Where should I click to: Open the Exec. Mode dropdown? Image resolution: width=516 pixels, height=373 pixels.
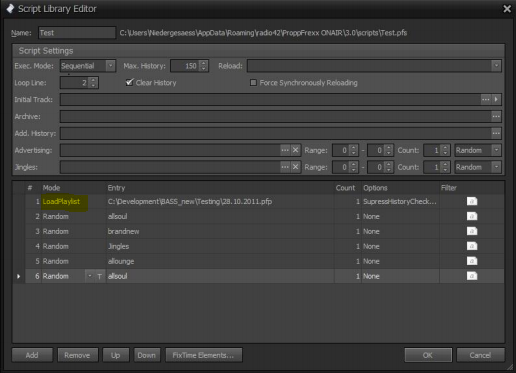(110, 66)
